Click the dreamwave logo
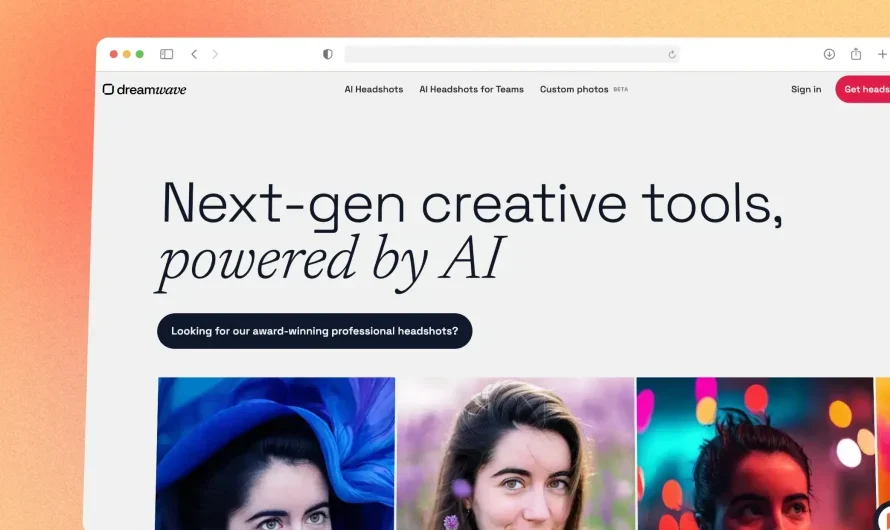 pyautogui.click(x=144, y=89)
